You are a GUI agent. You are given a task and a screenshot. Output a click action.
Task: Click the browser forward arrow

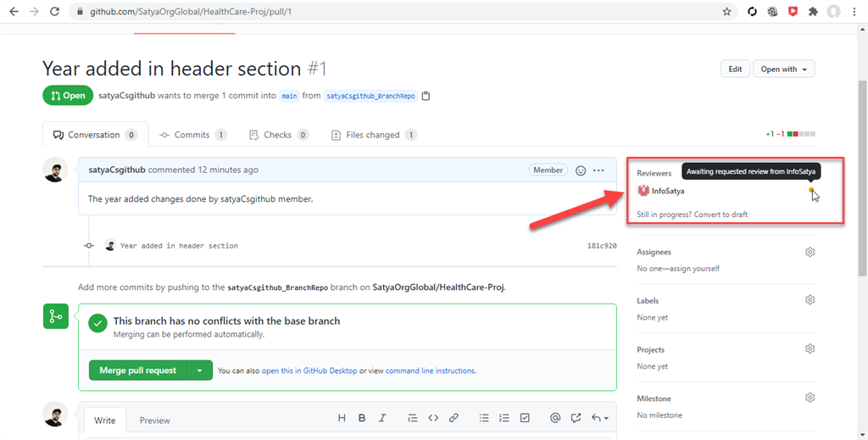tap(34, 12)
